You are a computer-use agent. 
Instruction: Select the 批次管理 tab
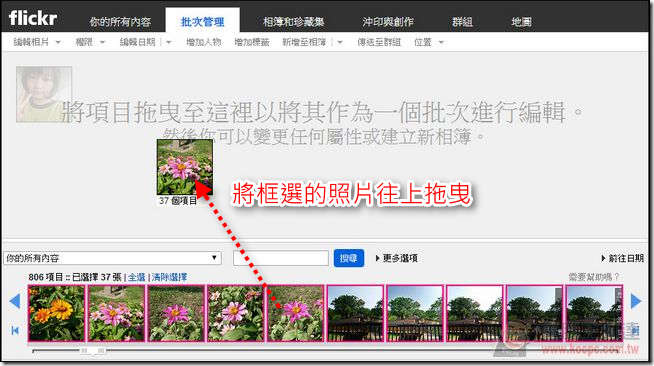coord(202,22)
